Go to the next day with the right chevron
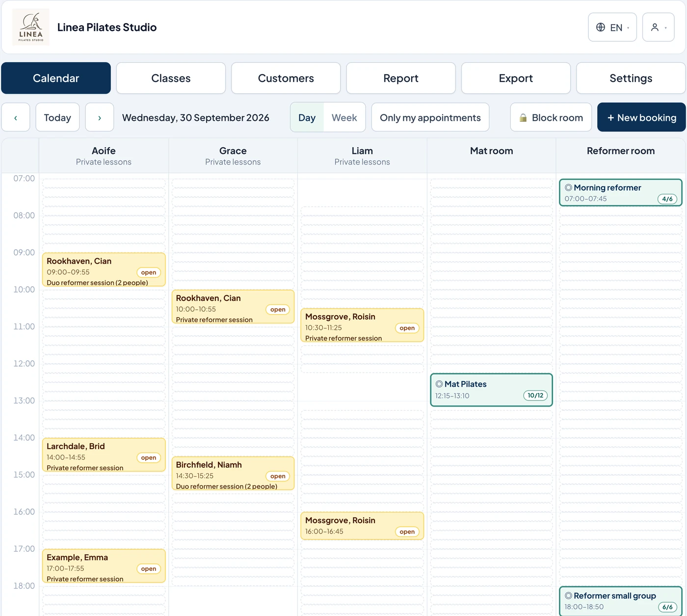 tap(100, 117)
